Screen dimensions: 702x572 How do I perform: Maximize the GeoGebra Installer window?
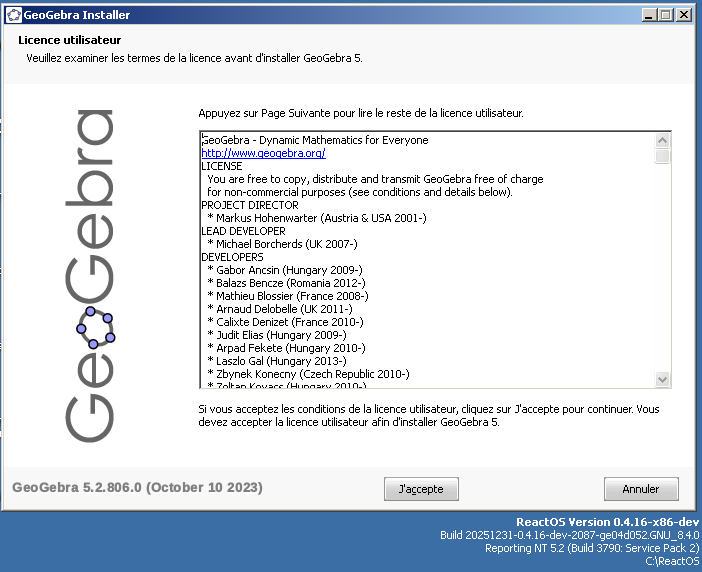[x=666, y=15]
